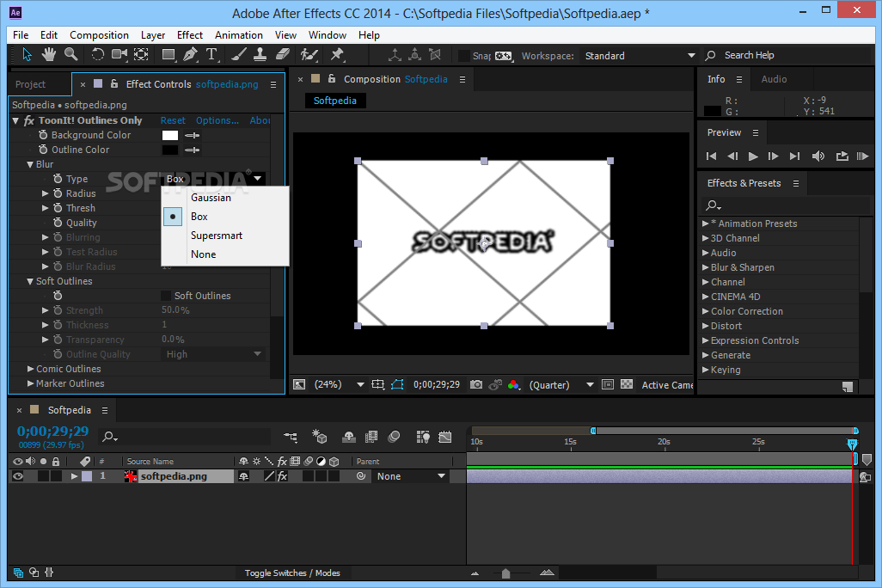Toggle Snapping checkbox in toolbar

(x=464, y=55)
